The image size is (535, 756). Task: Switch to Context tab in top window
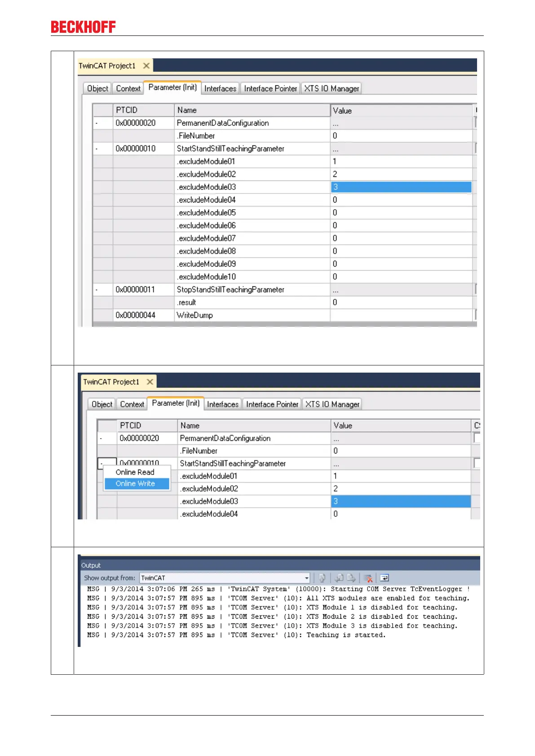(128, 88)
